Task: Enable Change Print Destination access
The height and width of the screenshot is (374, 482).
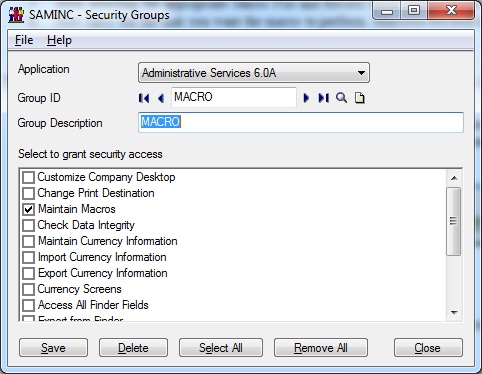Action: point(28,193)
